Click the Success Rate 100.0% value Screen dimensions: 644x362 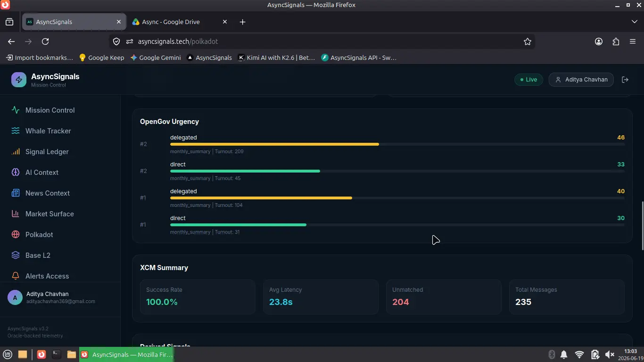(162, 302)
